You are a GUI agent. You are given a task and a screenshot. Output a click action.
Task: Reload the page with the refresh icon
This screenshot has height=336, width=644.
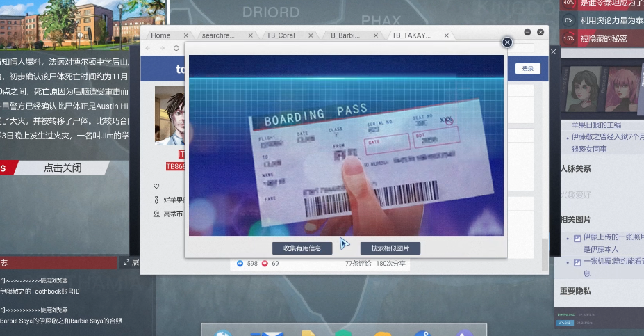pyautogui.click(x=176, y=48)
